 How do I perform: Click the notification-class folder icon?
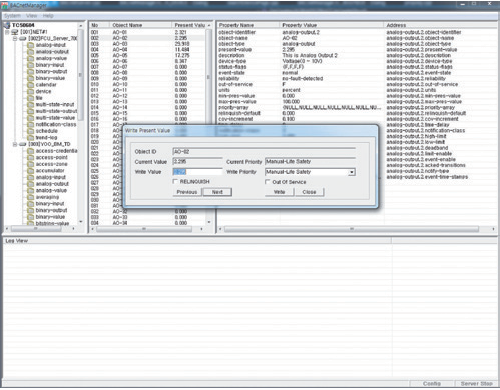[30, 124]
